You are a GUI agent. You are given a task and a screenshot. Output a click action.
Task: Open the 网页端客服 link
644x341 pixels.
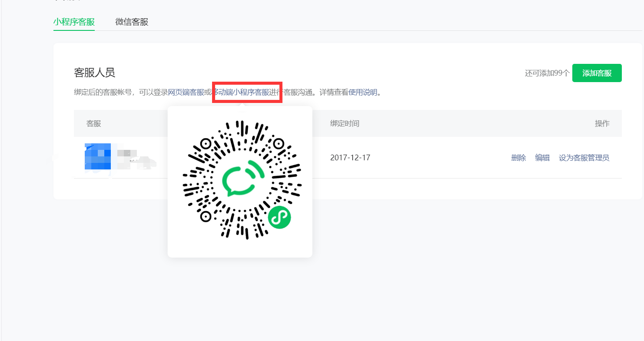click(x=186, y=92)
